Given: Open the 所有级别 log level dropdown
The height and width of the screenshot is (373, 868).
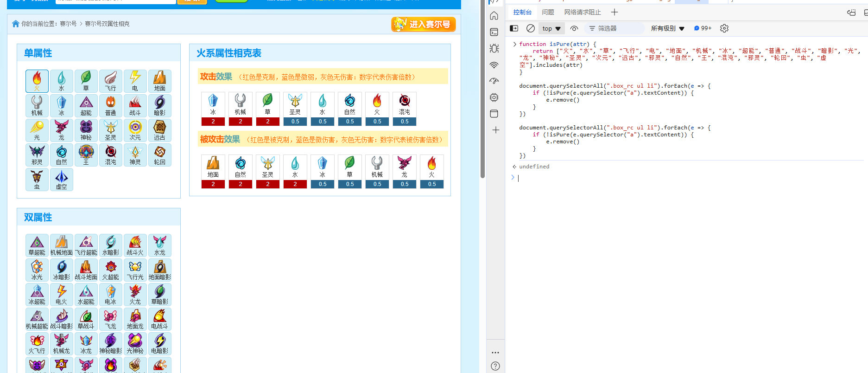Looking at the screenshot, I should [667, 28].
